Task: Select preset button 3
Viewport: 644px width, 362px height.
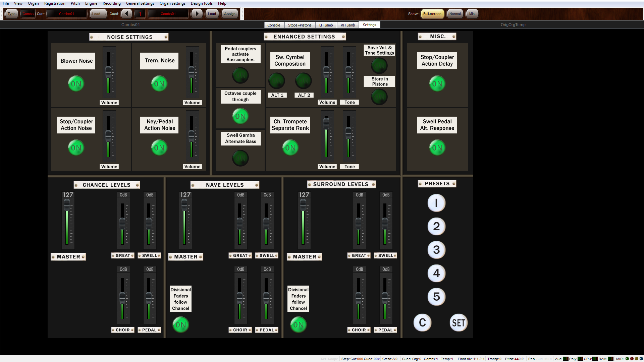Action: [436, 250]
